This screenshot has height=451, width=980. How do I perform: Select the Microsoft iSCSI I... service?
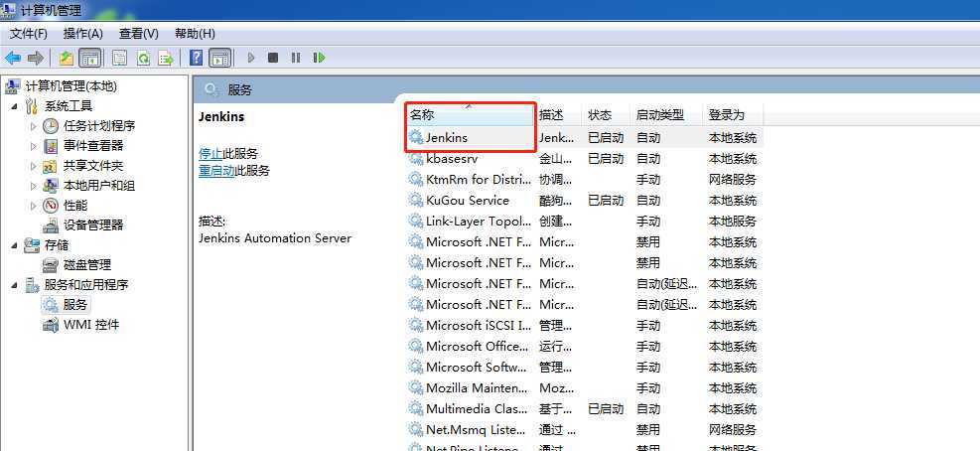(584, 326)
